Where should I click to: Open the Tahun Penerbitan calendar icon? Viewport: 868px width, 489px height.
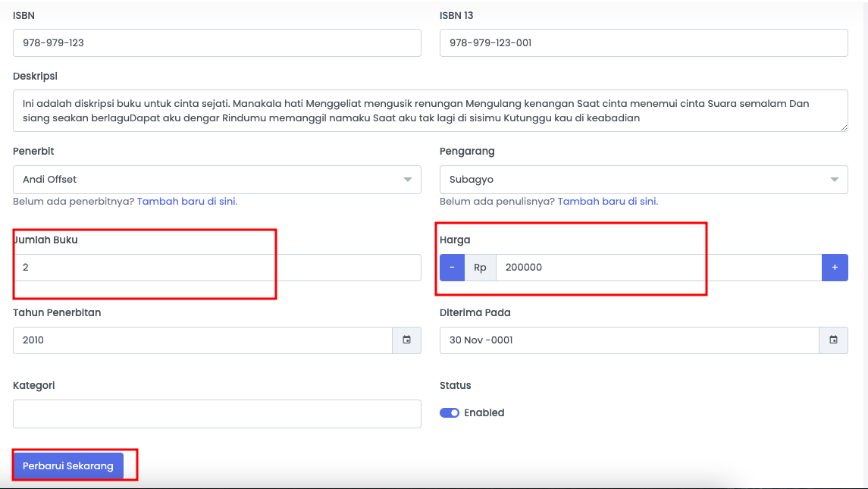click(406, 340)
